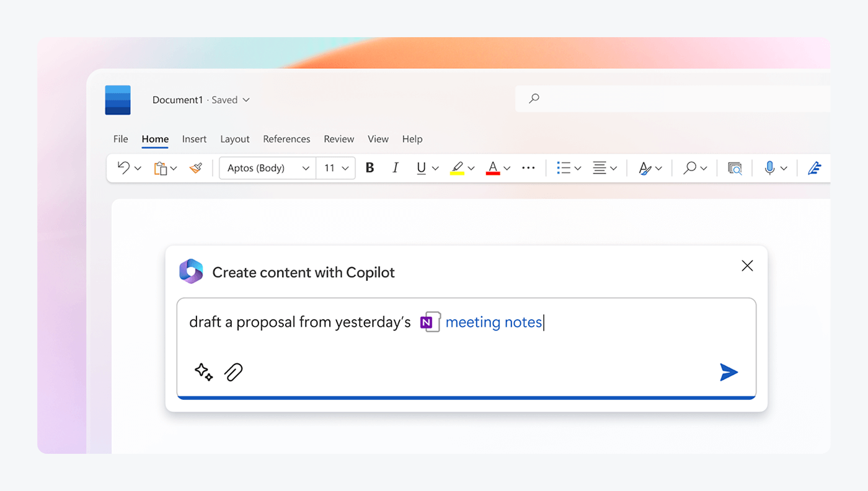Click inside the Copilot prompt text box
Viewport: 868px width, 491px height.
[x=466, y=348]
